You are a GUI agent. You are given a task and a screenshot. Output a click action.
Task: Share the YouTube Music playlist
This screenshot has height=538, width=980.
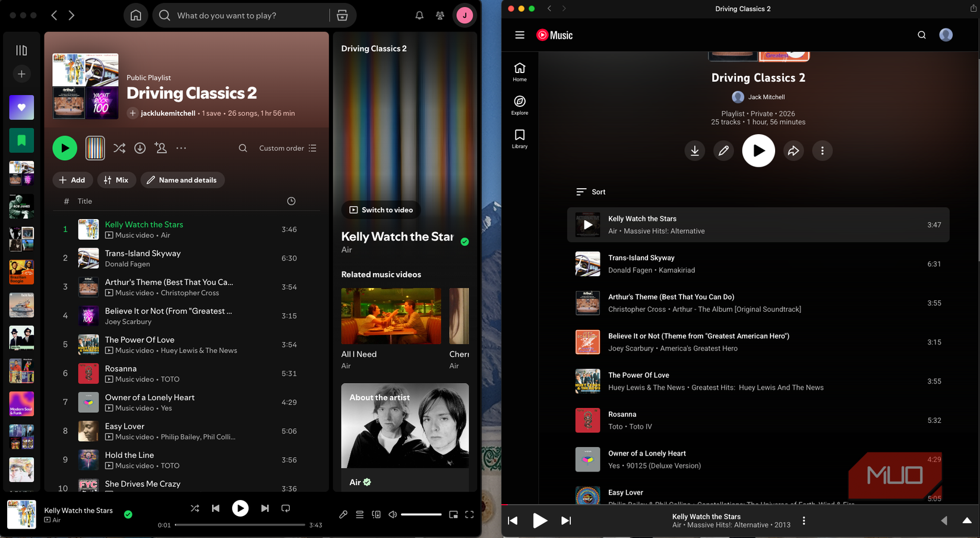[794, 151]
